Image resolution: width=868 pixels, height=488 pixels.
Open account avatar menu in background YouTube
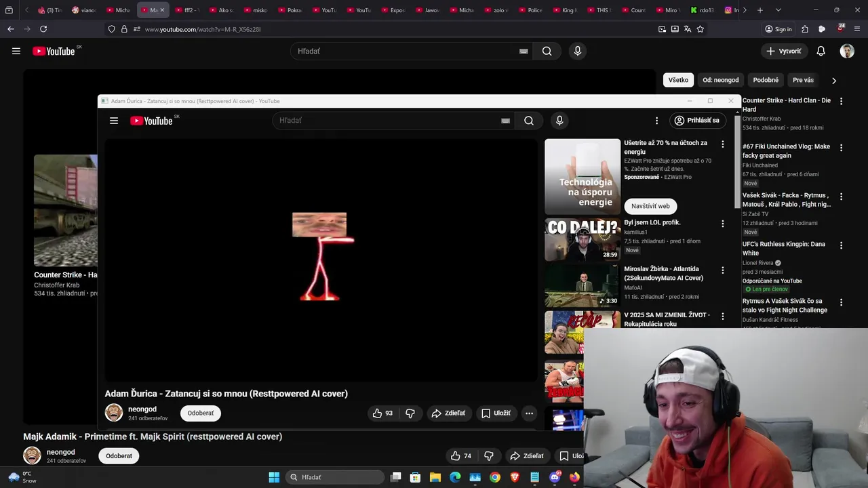coord(847,51)
